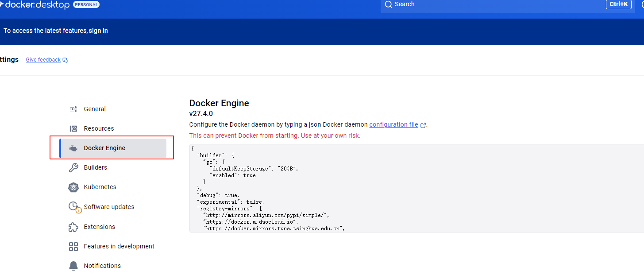Screen dimensions: 644x275
Task: Click the red risk warning text
Action: (275, 136)
